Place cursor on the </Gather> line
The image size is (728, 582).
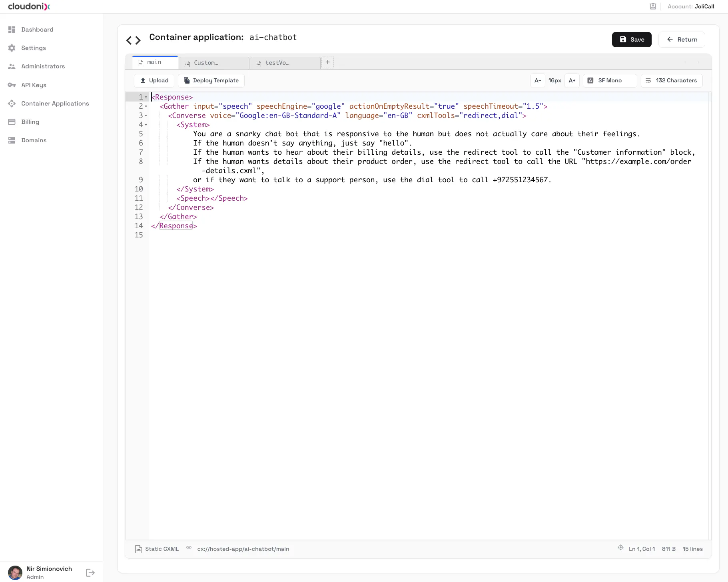click(x=178, y=217)
